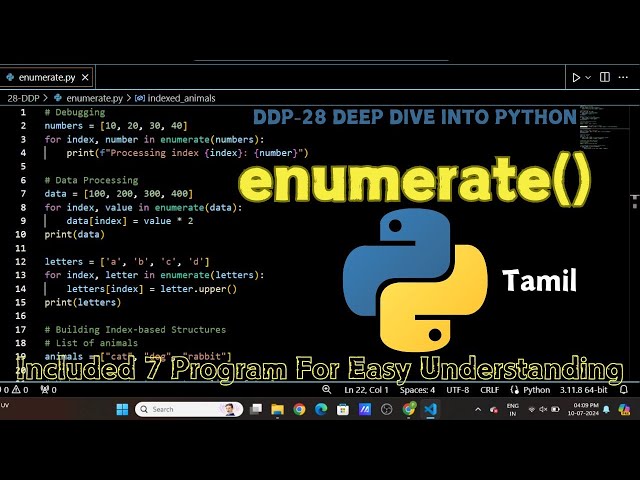Click the print(letters) line
640x480 pixels.
pyautogui.click(x=83, y=302)
